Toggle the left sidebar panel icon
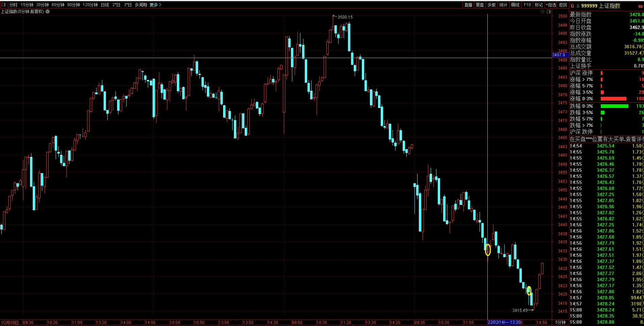 (x=4, y=5)
